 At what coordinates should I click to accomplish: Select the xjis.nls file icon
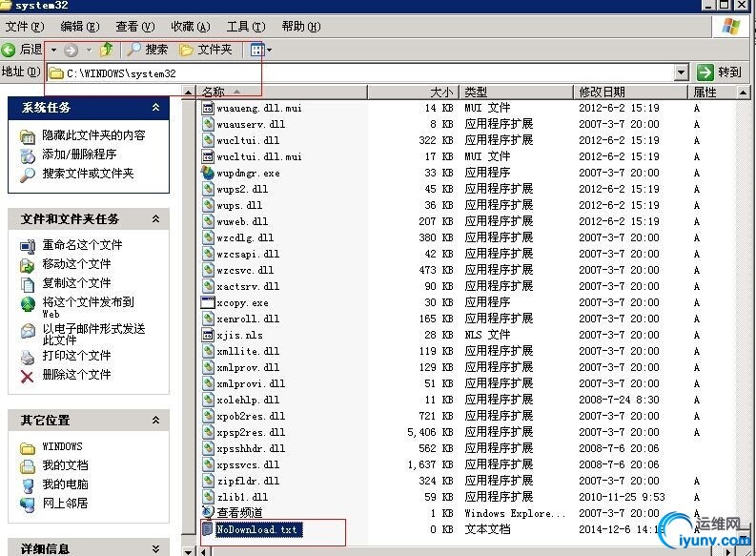click(x=208, y=335)
